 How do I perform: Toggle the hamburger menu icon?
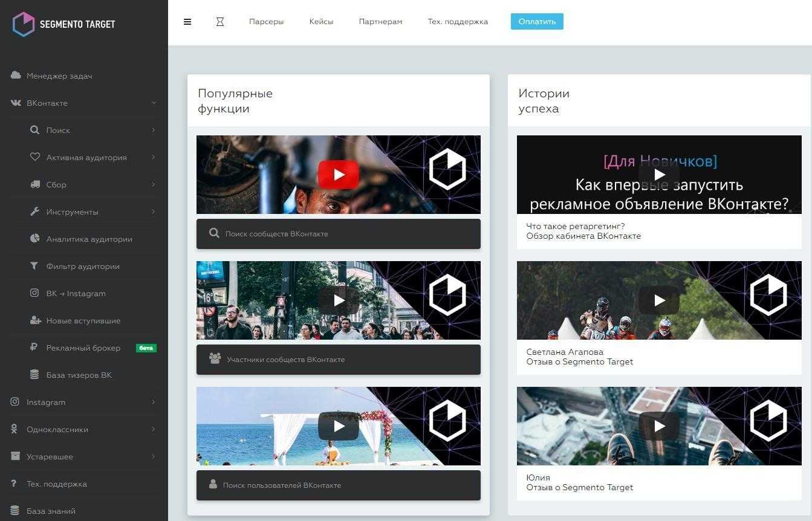(187, 22)
